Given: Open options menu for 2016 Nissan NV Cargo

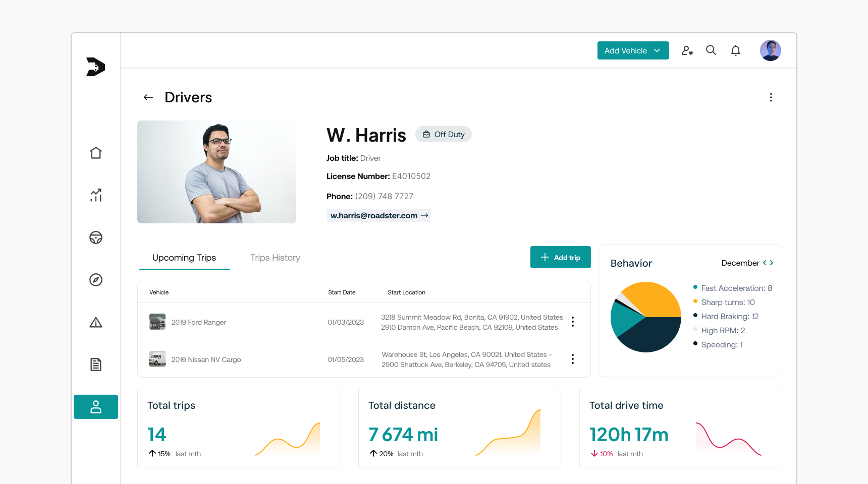Looking at the screenshot, I should pos(573,359).
